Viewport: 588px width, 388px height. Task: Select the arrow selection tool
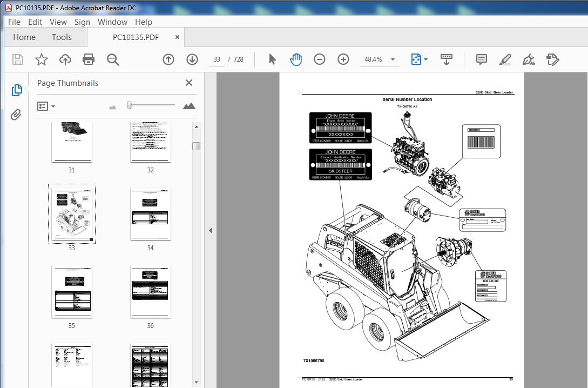click(272, 59)
